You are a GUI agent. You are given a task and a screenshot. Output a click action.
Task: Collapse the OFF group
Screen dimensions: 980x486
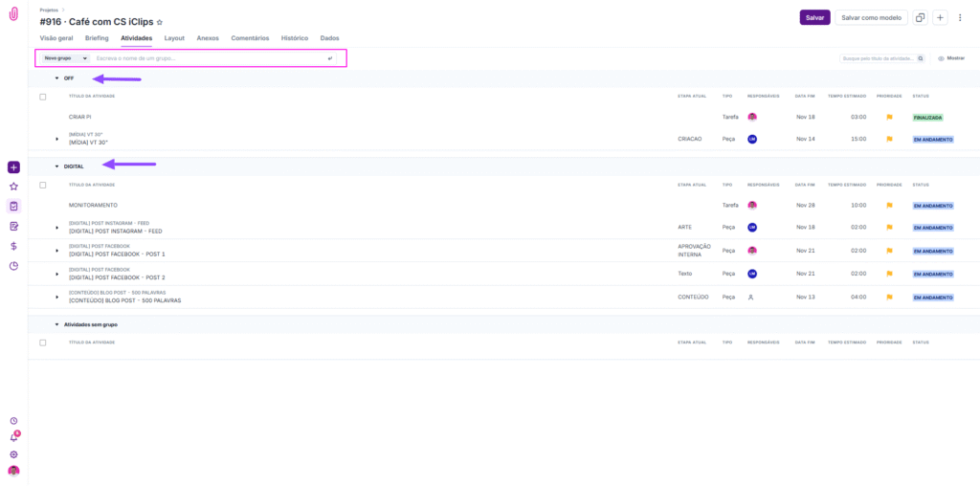56,78
